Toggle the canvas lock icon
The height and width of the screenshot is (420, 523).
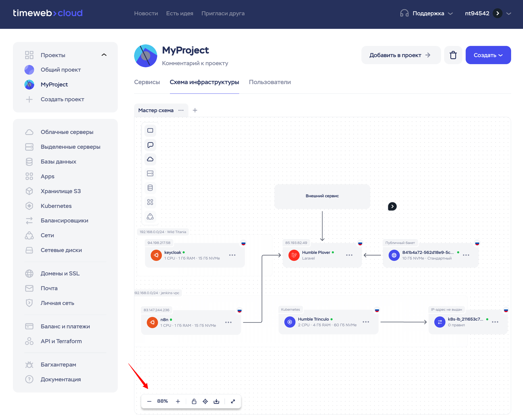[194, 401]
